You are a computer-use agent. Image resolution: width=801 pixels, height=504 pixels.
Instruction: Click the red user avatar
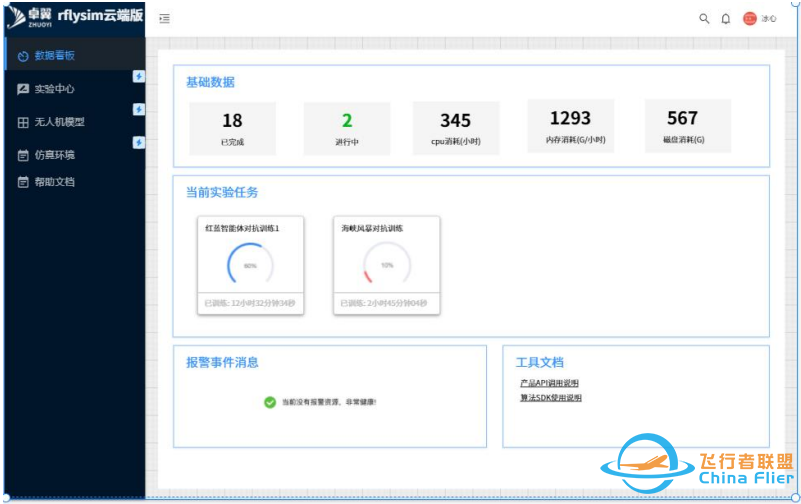pos(749,19)
